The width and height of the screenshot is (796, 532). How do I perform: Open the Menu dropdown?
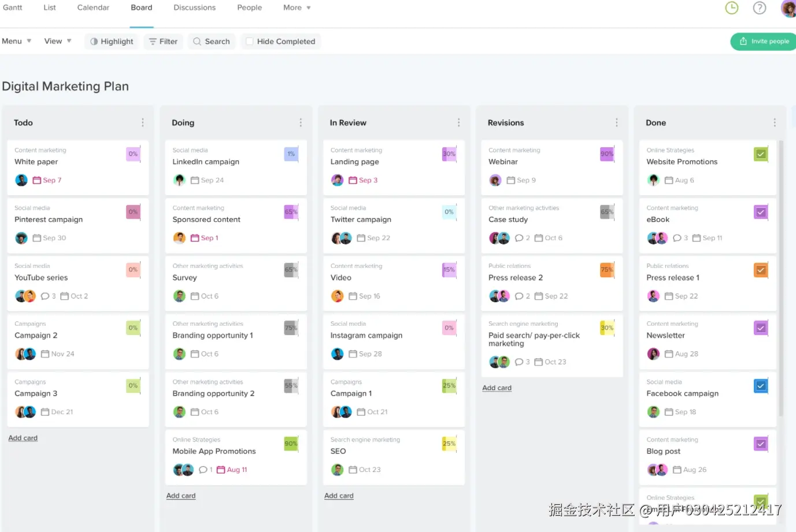(x=16, y=41)
